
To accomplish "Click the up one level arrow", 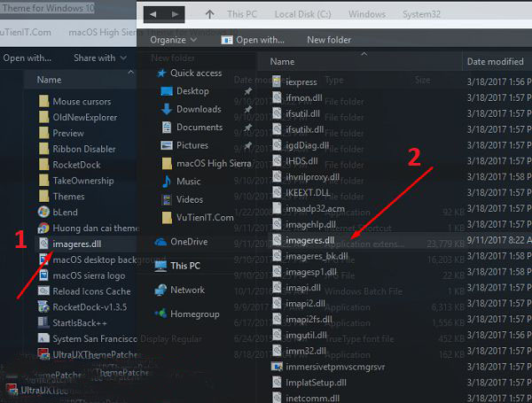I will 209,14.
